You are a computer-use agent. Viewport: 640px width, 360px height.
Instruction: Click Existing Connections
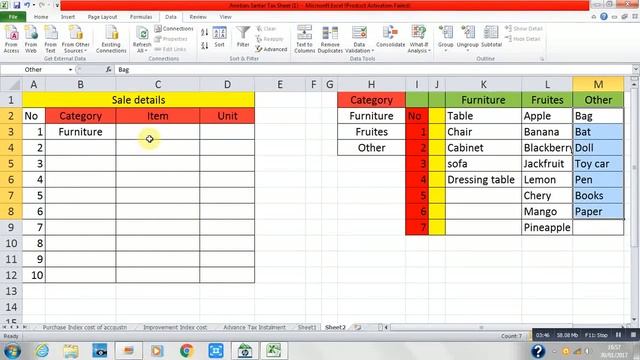tap(111, 39)
